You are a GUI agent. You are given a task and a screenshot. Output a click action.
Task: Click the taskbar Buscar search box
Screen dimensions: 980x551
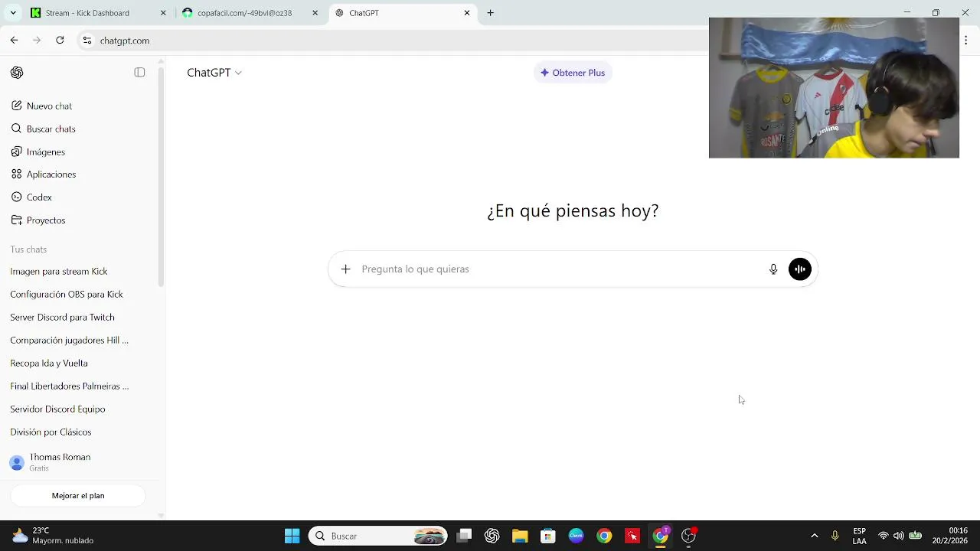tap(378, 536)
